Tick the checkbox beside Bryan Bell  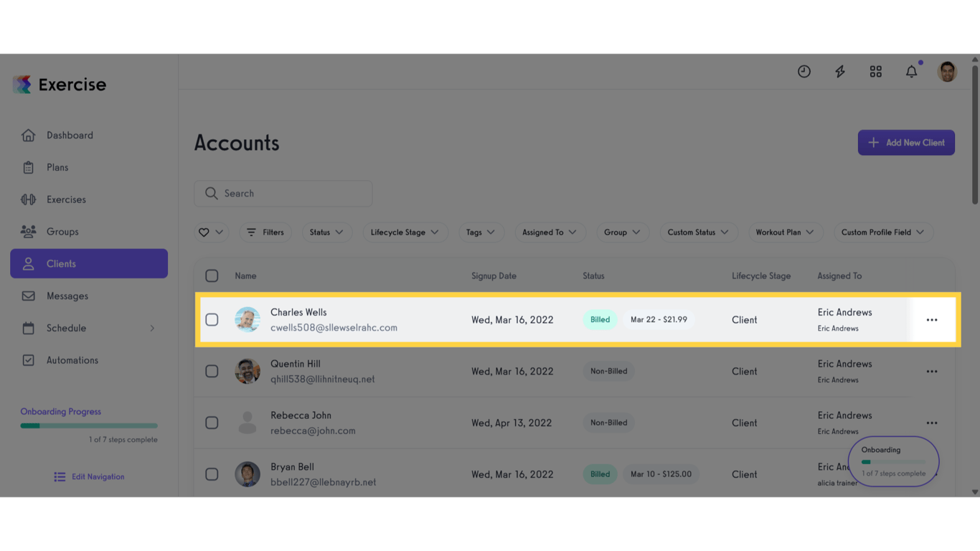[x=212, y=474]
